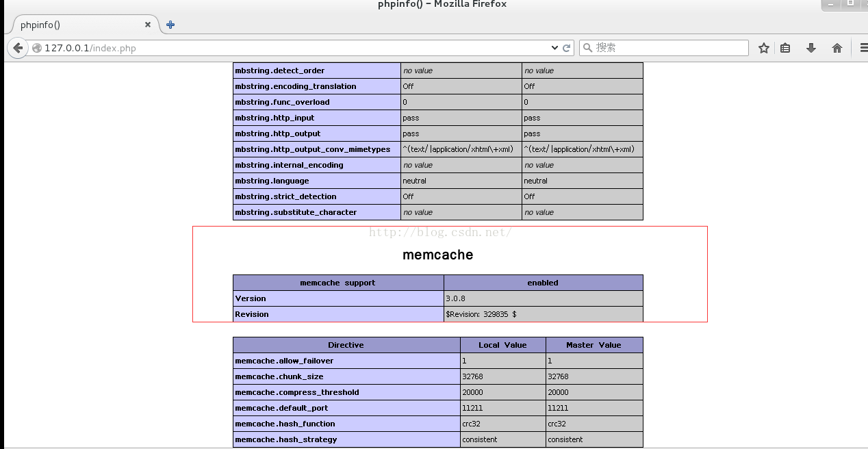Select the memcache.hash_strategy label
868x449 pixels.
coord(286,439)
